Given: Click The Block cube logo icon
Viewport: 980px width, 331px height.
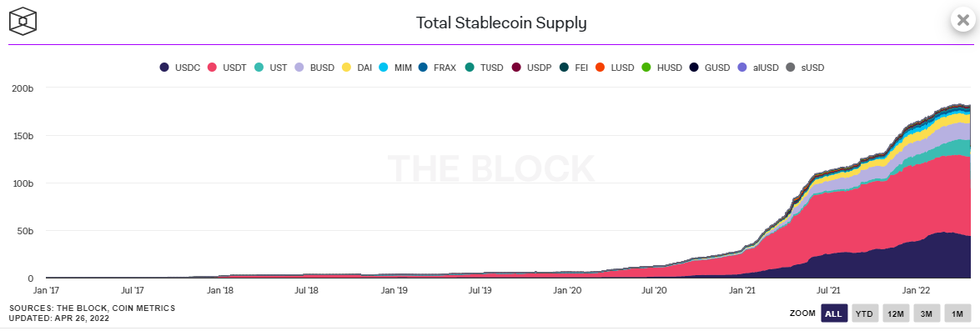Looking at the screenshot, I should pos(23,21).
